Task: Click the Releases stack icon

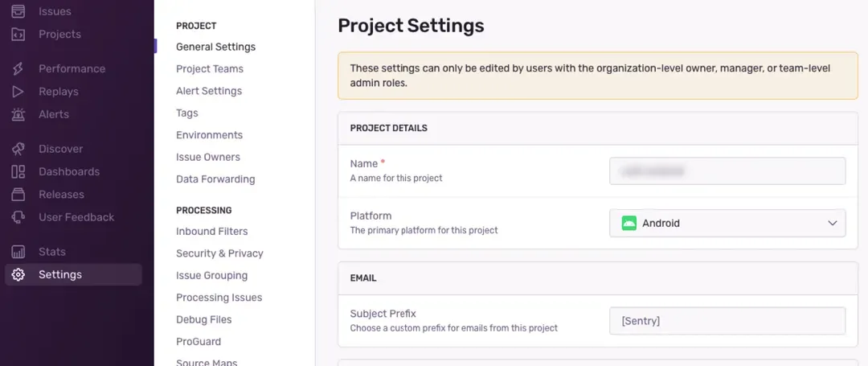Action: click(18, 195)
